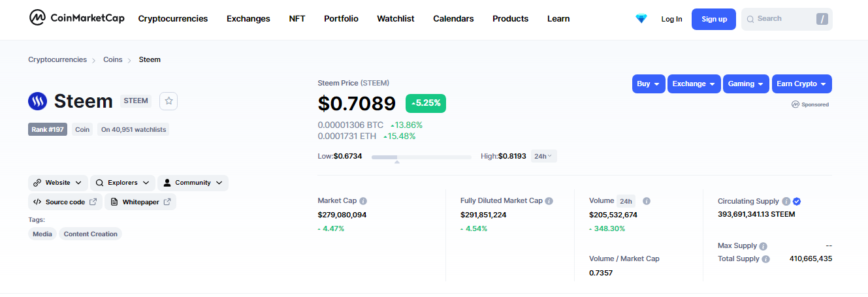
Task: Open the Earn Crypto dropdown
Action: (801, 84)
